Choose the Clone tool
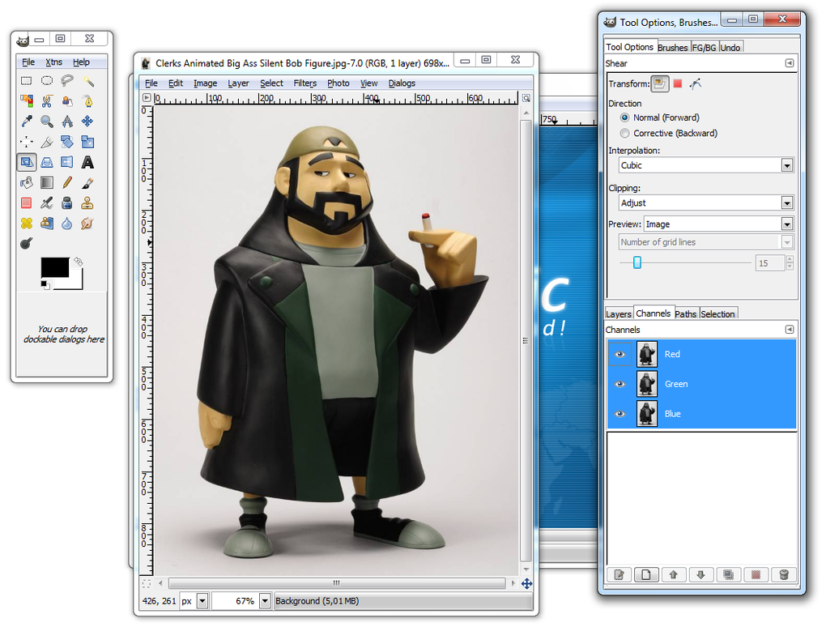 point(87,203)
